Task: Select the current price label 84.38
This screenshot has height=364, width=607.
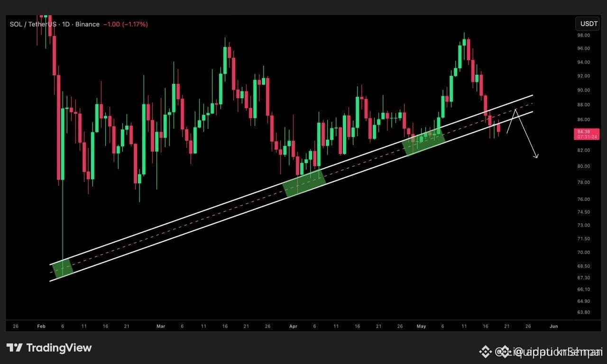Action: coord(583,131)
